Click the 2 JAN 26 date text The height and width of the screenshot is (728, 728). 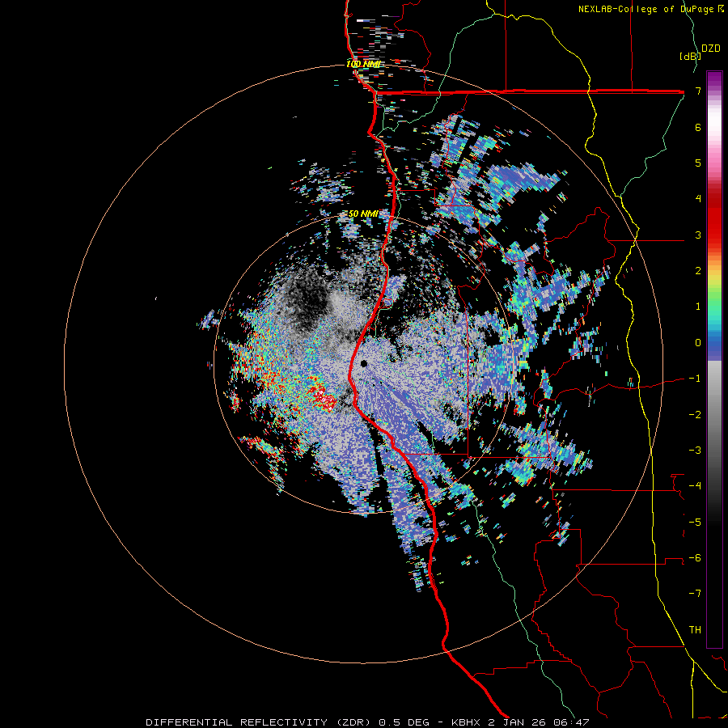pyautogui.click(x=515, y=722)
